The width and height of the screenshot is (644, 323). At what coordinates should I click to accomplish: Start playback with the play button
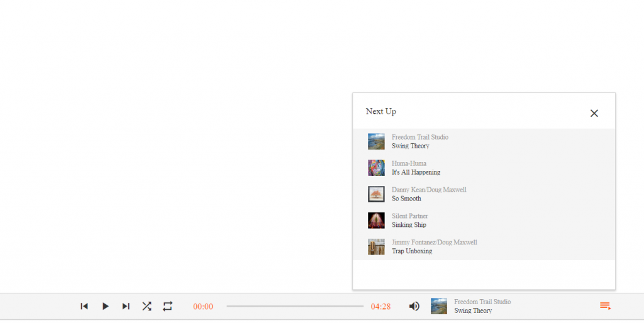tap(105, 306)
